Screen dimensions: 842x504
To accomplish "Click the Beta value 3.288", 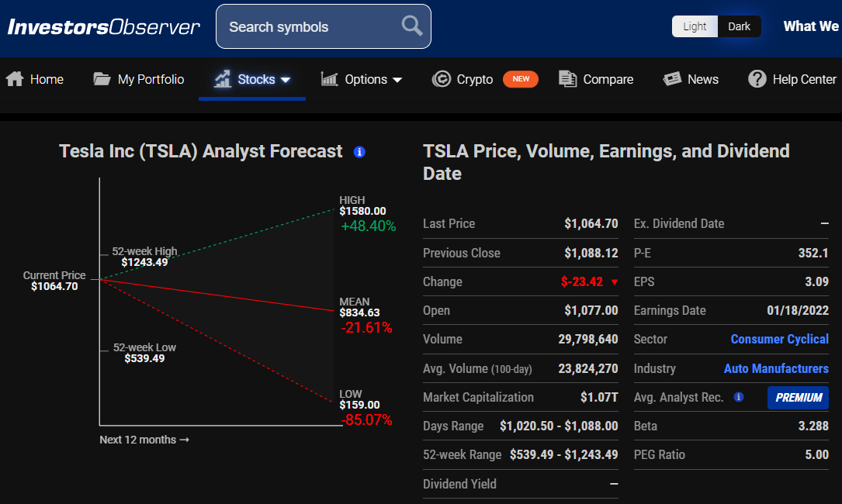I will (x=813, y=426).
